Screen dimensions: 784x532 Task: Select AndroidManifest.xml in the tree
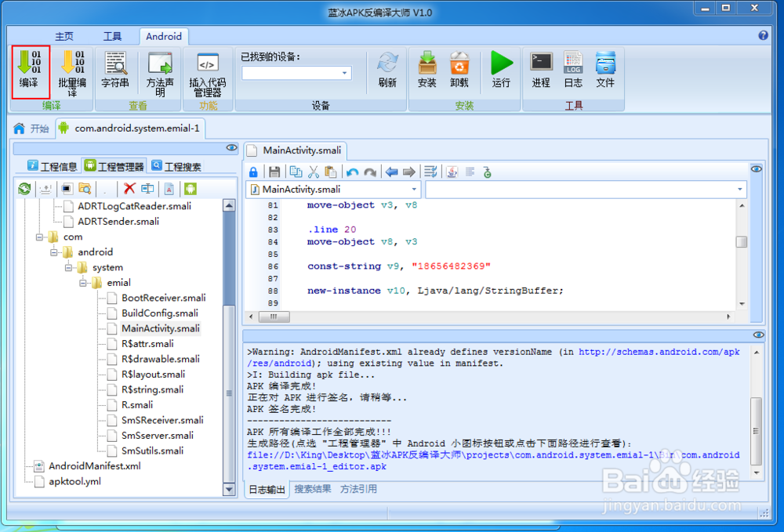pyautogui.click(x=95, y=466)
